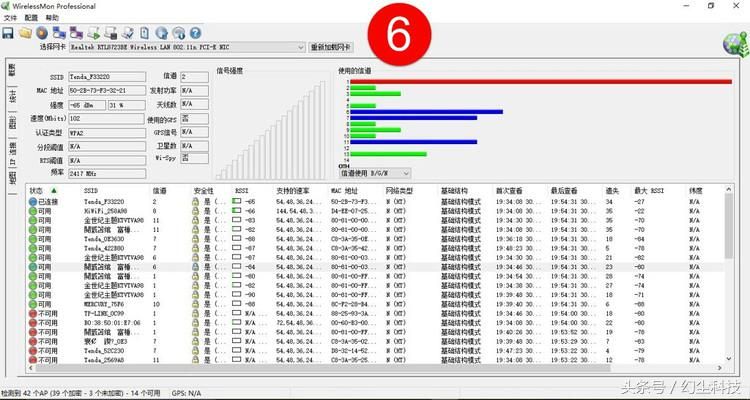750x400 pixels.
Task: Click the document page toolbar icon
Action: click(x=144, y=33)
